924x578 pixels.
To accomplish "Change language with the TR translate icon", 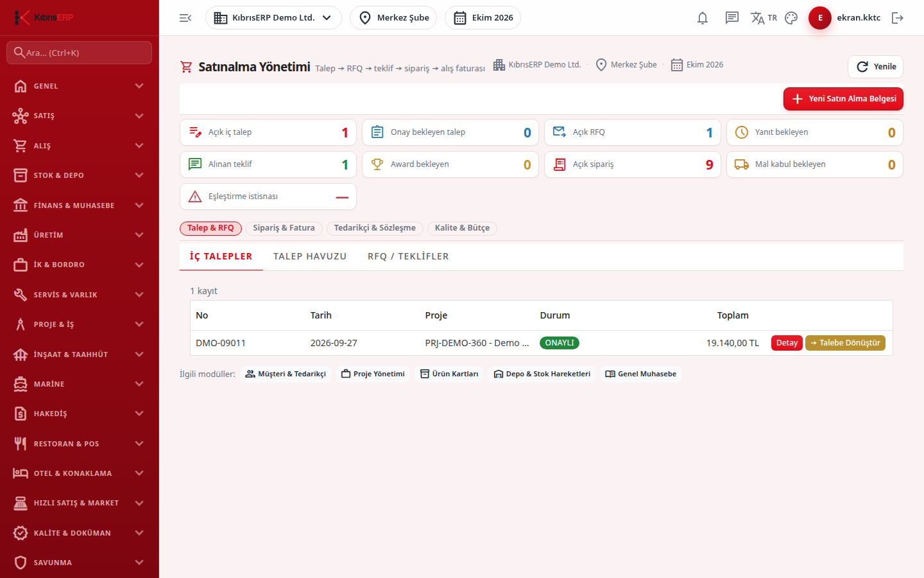I will tap(764, 18).
